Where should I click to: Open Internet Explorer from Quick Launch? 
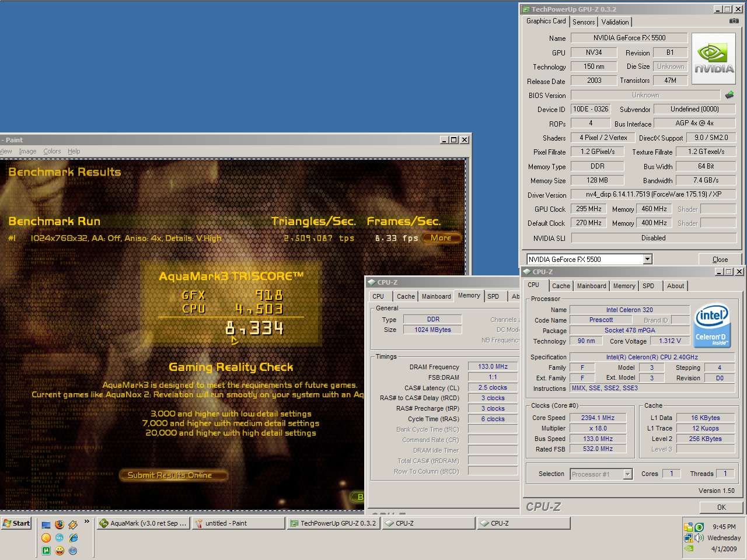[x=73, y=537]
